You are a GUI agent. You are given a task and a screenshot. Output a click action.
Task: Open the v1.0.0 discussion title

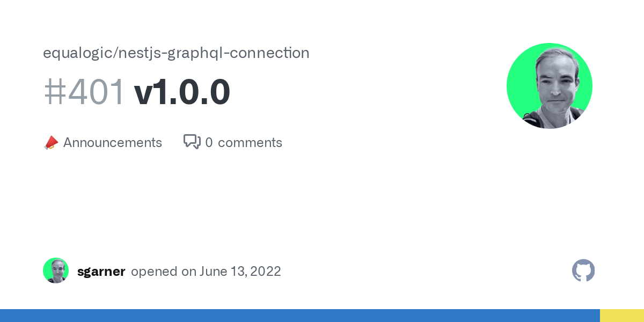click(x=182, y=92)
